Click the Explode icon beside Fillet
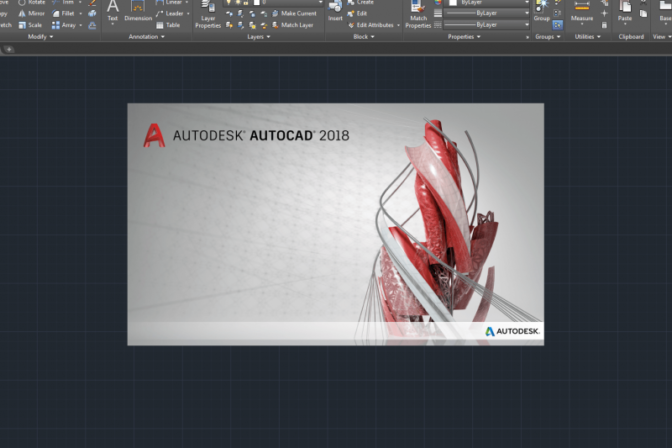This screenshot has height=448, width=672. [92, 13]
